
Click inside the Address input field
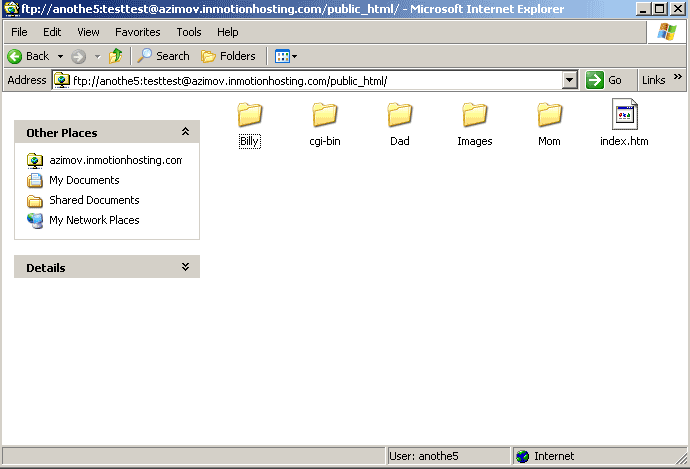300,80
